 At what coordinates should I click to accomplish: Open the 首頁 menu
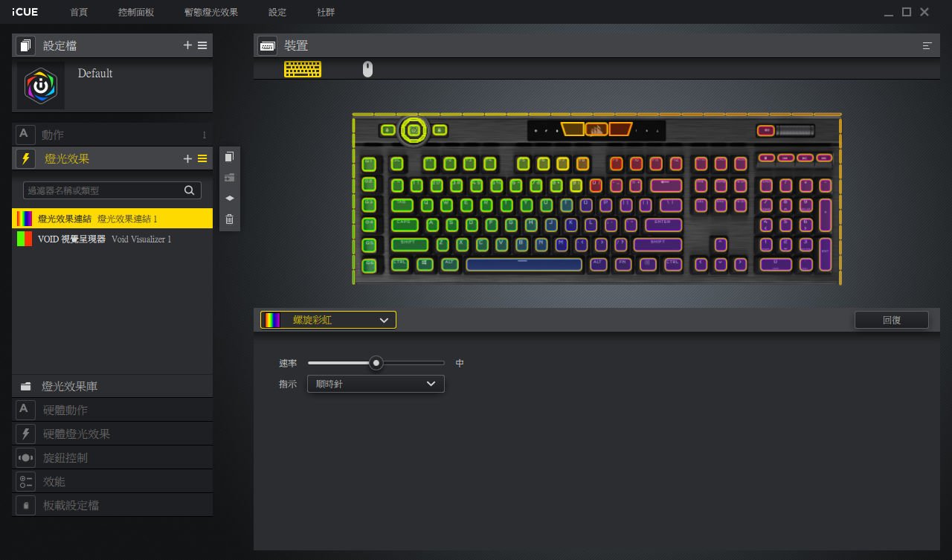click(79, 13)
